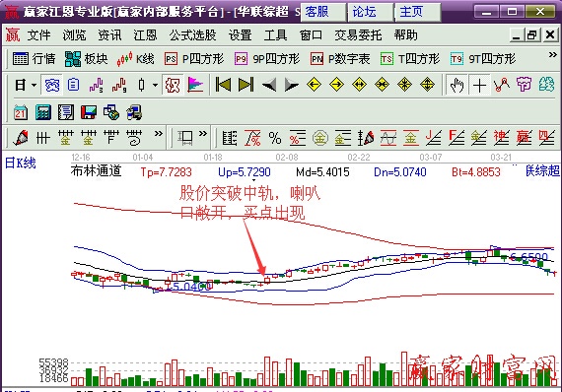Click the purple 节 icon
The image size is (562, 392).
point(524,86)
